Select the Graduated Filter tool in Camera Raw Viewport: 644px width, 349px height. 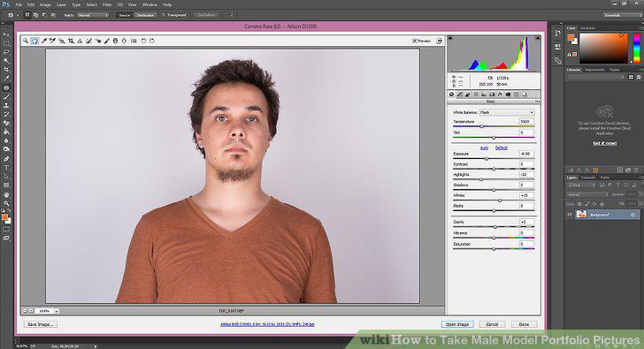point(115,41)
